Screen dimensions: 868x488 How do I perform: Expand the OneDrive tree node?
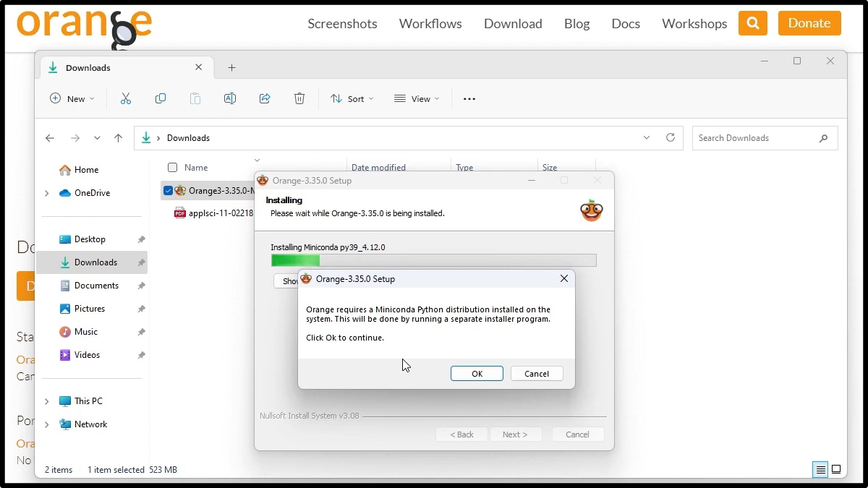(47, 193)
